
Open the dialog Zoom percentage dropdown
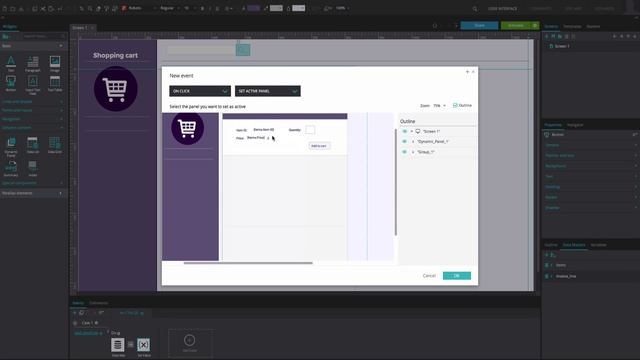(x=440, y=106)
